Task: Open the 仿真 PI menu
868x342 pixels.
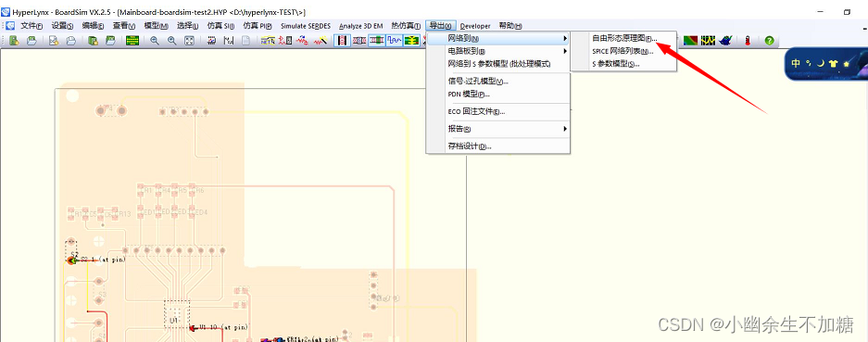Action: point(258,26)
